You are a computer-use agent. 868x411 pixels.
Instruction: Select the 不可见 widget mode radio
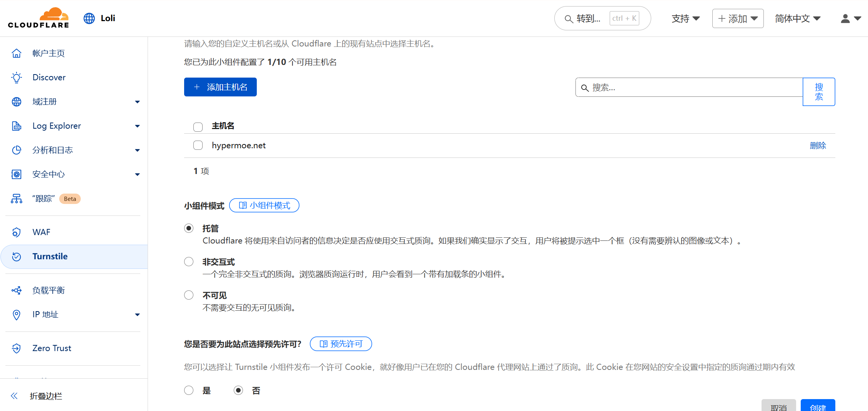tap(189, 295)
